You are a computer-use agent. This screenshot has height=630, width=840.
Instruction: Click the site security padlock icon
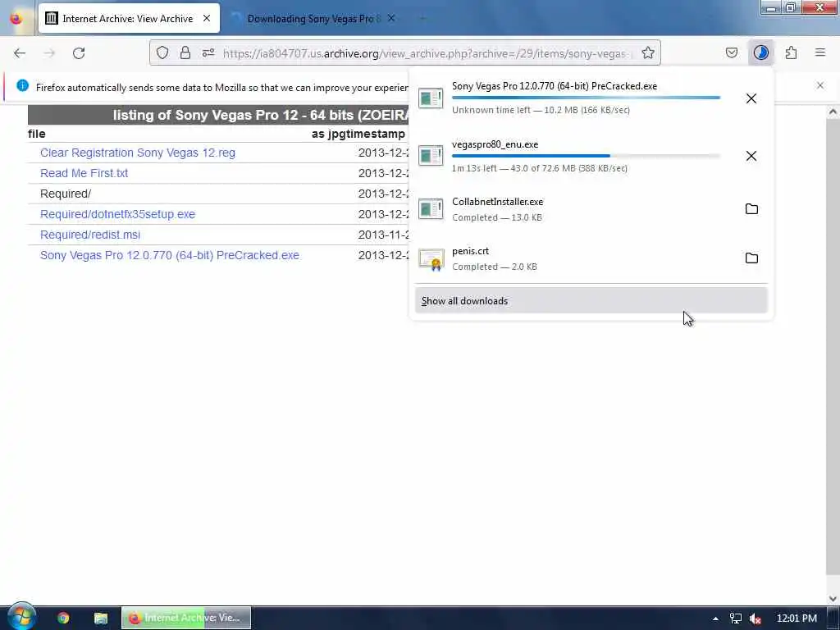pyautogui.click(x=185, y=52)
